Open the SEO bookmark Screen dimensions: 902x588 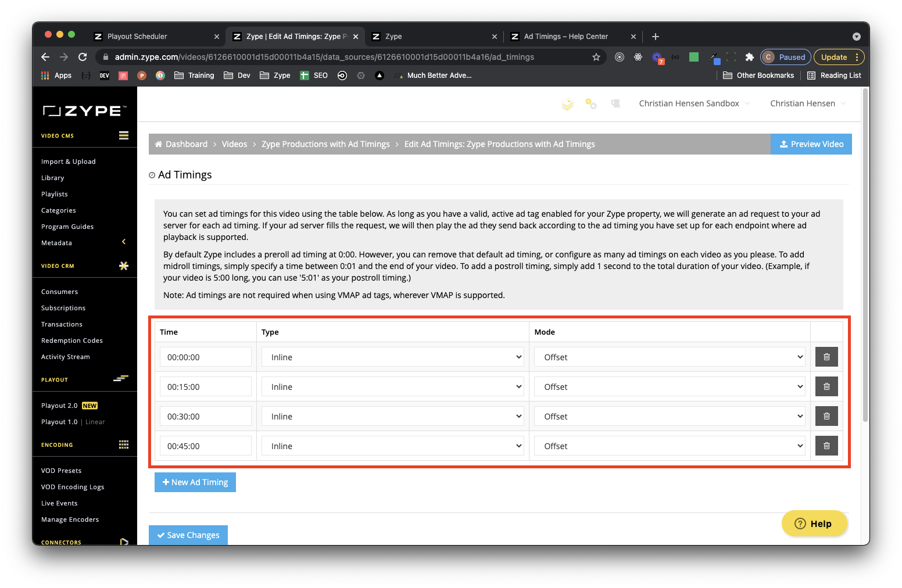[314, 76]
